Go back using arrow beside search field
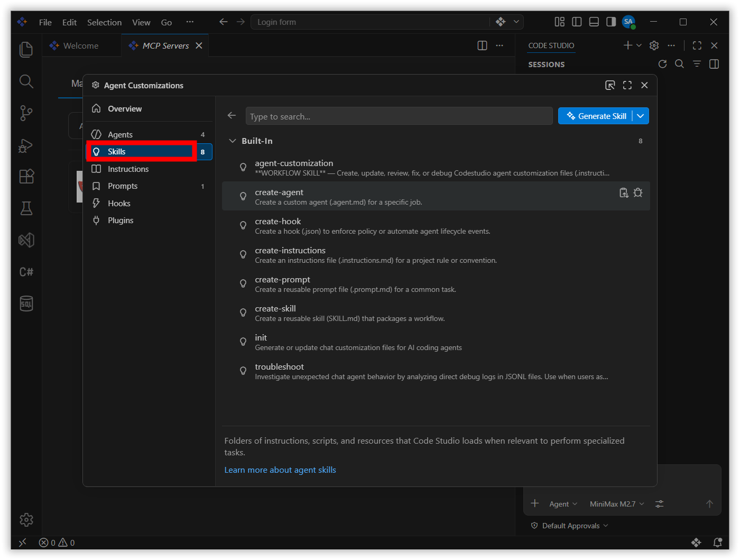The width and height of the screenshot is (740, 560). (232, 115)
